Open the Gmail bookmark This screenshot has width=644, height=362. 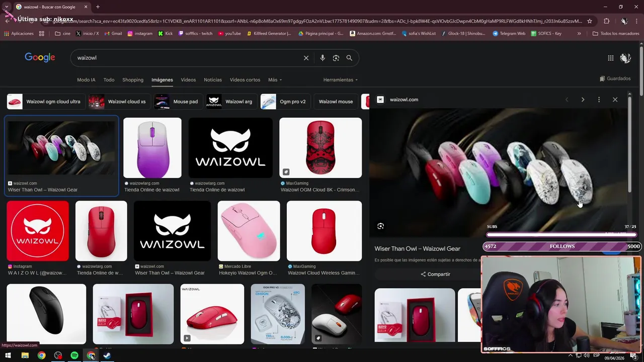(x=113, y=34)
